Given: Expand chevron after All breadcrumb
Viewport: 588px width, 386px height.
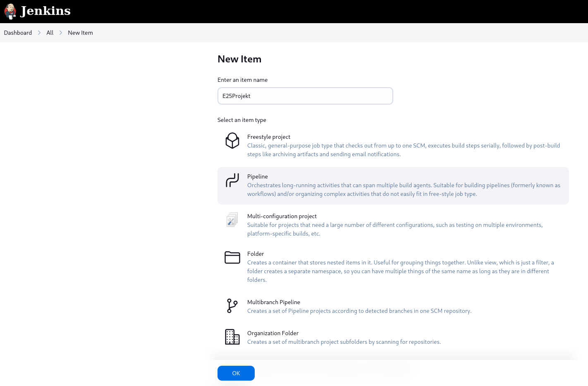Looking at the screenshot, I should pyautogui.click(x=61, y=33).
